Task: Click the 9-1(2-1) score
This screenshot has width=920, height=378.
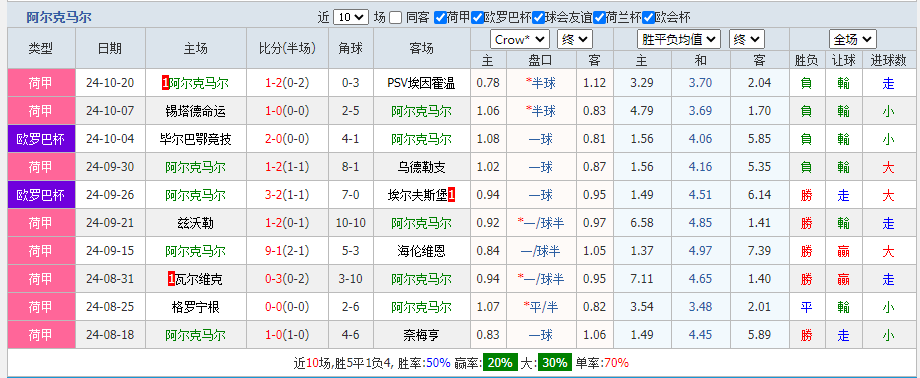Action: 288,251
